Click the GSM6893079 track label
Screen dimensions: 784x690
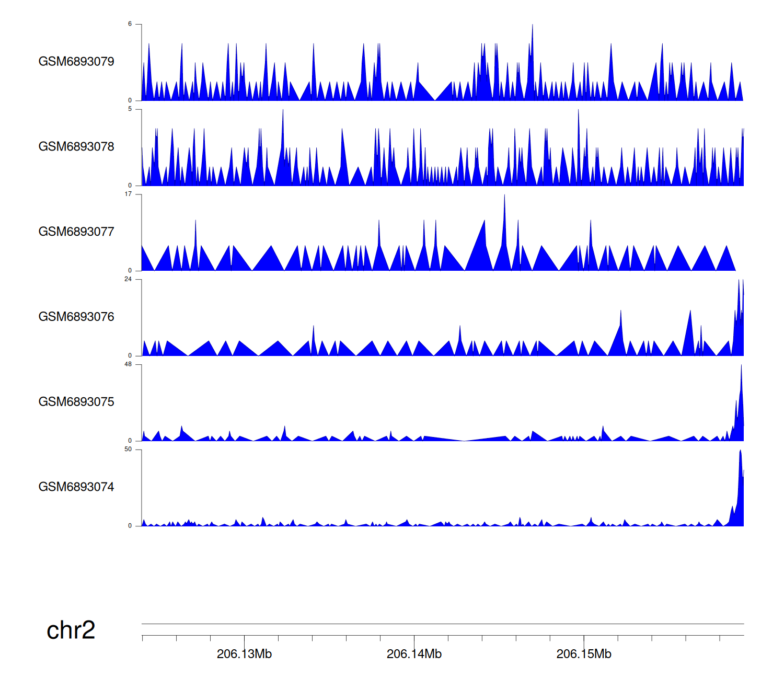click(x=76, y=62)
